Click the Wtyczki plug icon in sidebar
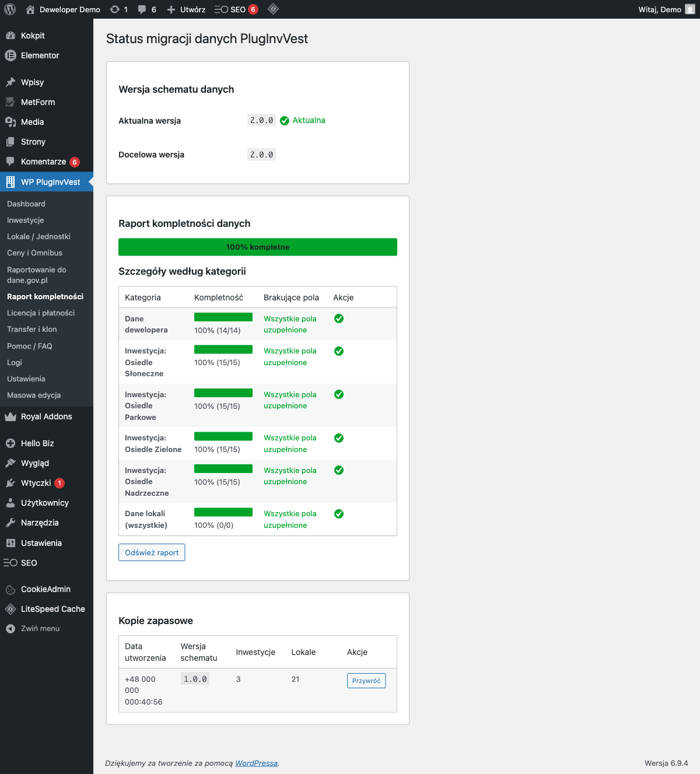 [10, 483]
